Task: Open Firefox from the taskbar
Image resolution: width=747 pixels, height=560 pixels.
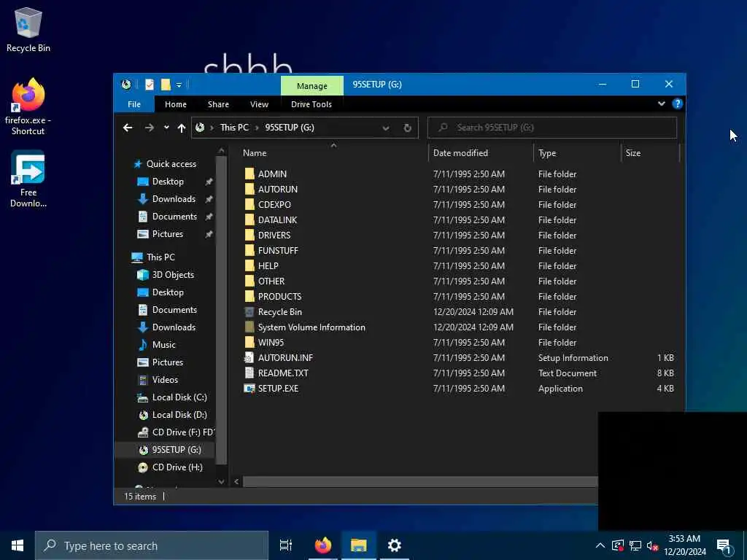Action: [x=323, y=545]
